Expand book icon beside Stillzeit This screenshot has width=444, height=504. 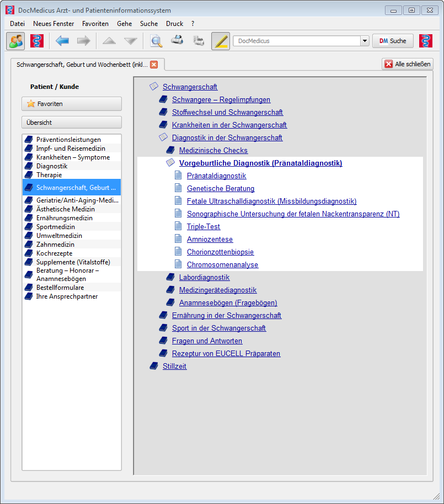154,366
